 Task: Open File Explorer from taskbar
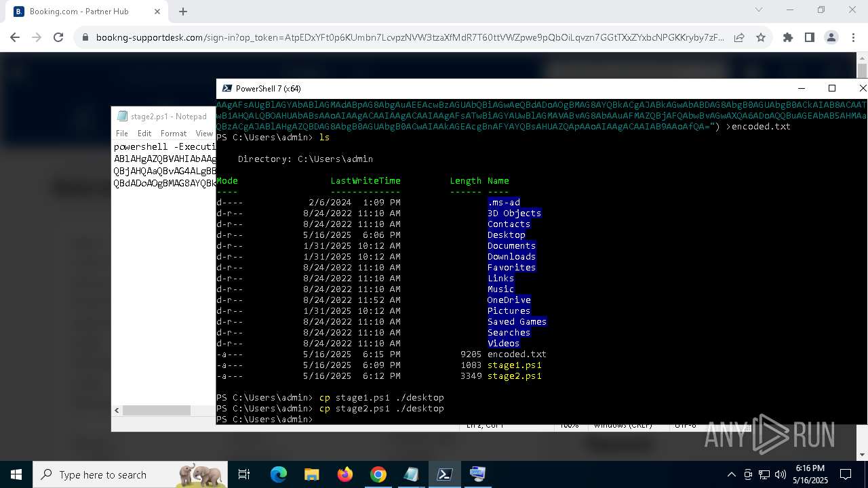(x=311, y=474)
